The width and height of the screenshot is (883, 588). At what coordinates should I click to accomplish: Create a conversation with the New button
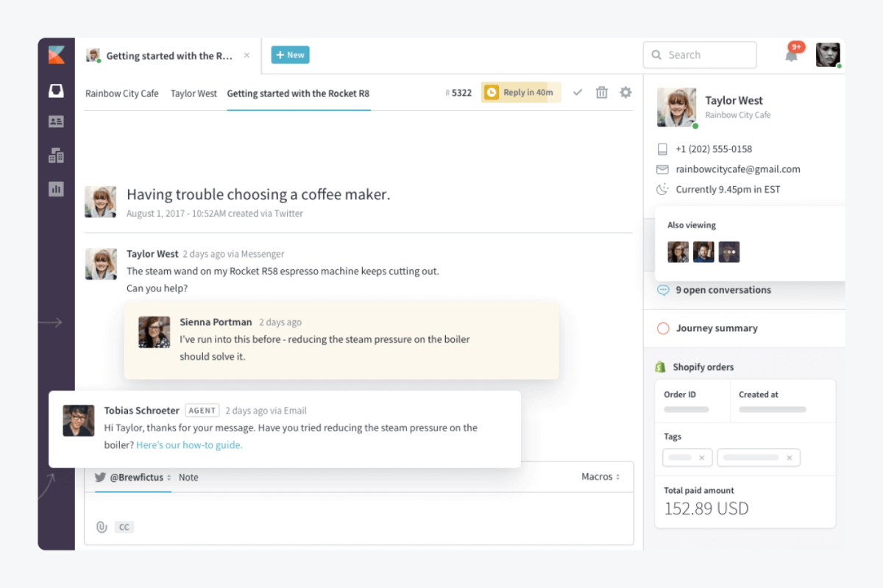[x=290, y=54]
